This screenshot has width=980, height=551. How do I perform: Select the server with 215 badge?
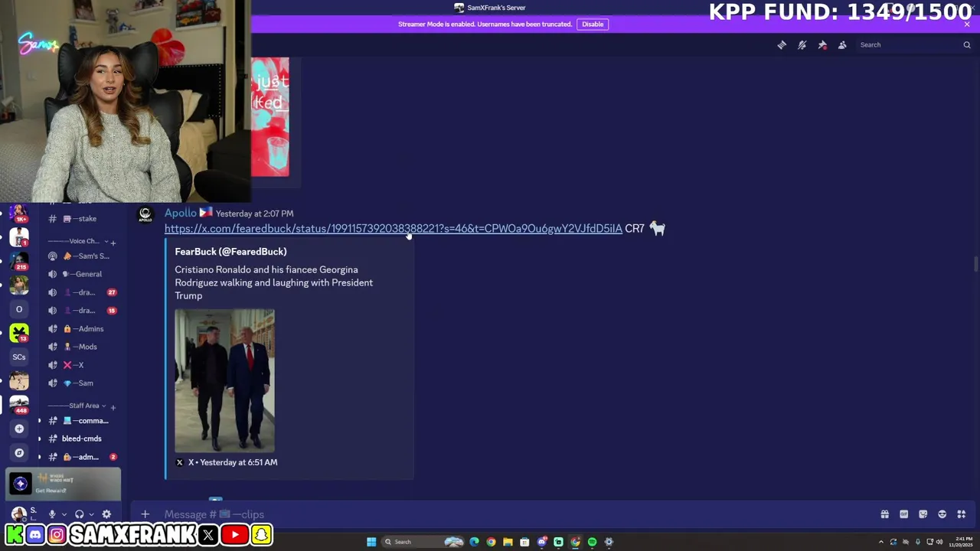pos(19,261)
